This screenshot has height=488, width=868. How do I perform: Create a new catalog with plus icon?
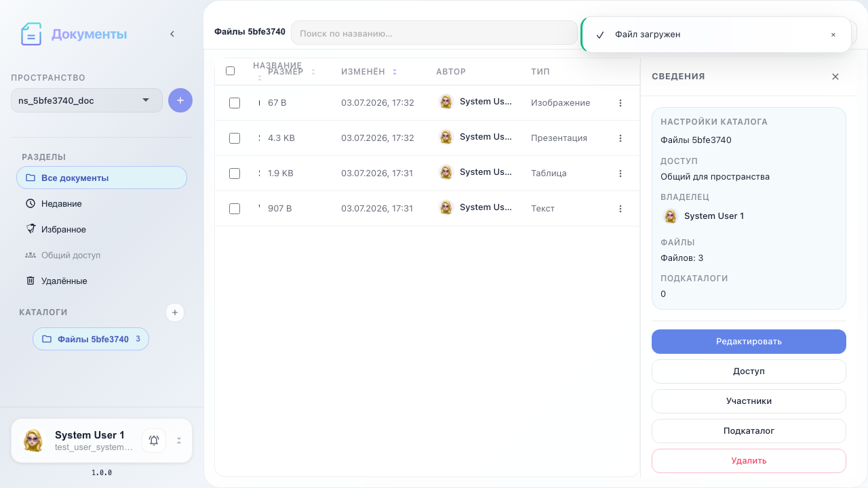(x=175, y=312)
